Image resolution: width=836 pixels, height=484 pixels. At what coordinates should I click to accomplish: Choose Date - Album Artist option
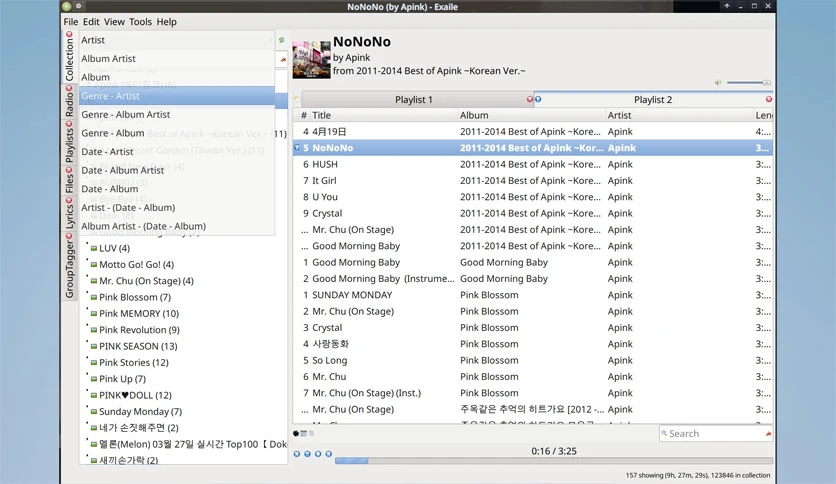click(x=176, y=171)
